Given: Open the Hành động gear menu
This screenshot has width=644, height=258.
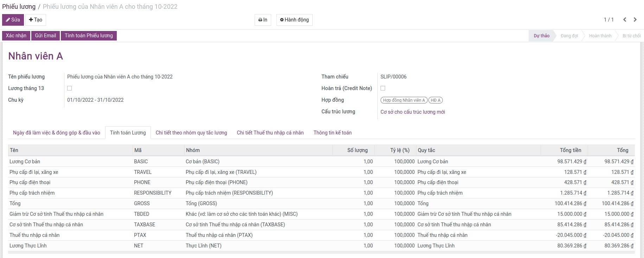Looking at the screenshot, I should (x=294, y=20).
